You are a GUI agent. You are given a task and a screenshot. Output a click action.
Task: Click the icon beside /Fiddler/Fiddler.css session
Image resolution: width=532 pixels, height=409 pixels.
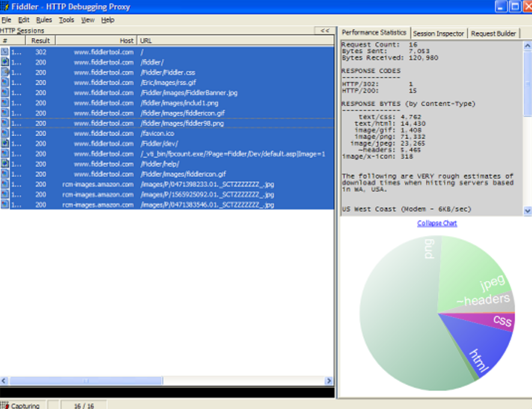[x=5, y=72]
